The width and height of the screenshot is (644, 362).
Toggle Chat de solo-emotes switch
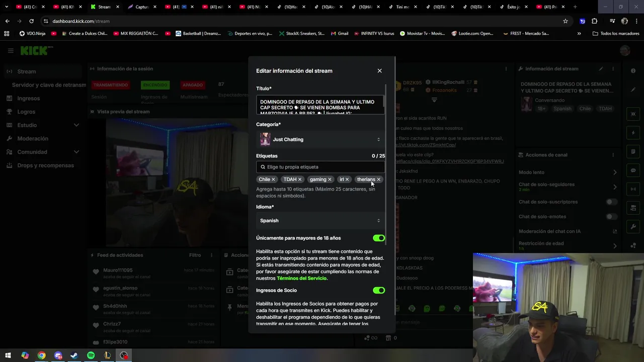611,217
